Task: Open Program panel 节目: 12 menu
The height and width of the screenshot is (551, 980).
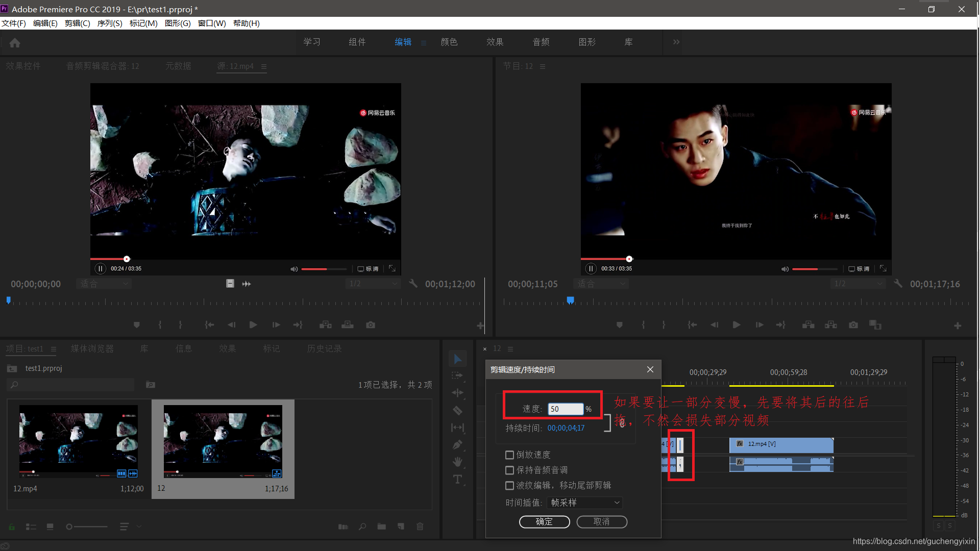Action: [543, 66]
